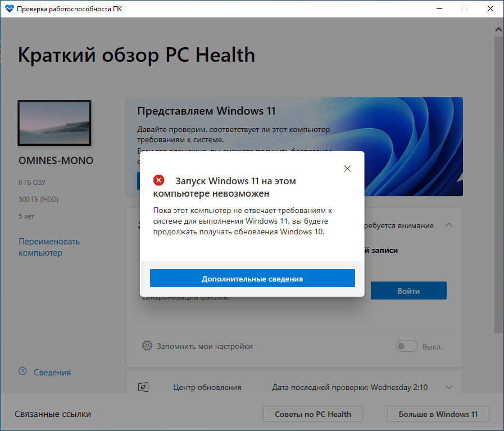Click the red error icon in dialog

click(159, 180)
